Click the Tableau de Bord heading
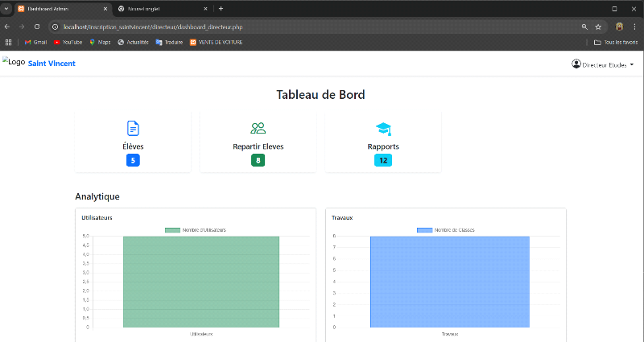This screenshot has height=342, width=644. (x=320, y=94)
